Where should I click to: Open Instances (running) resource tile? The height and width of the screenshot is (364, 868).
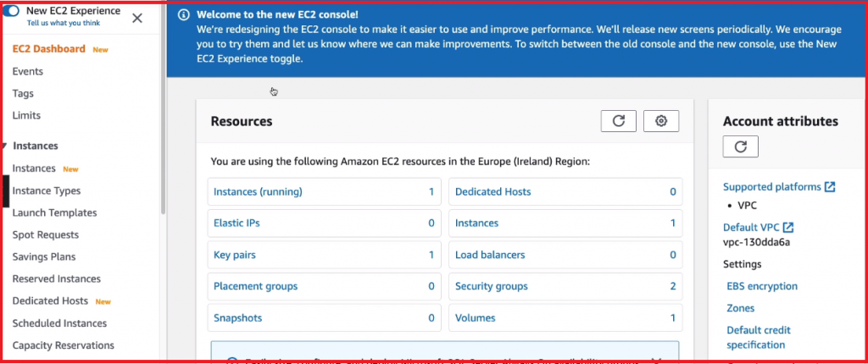258,192
